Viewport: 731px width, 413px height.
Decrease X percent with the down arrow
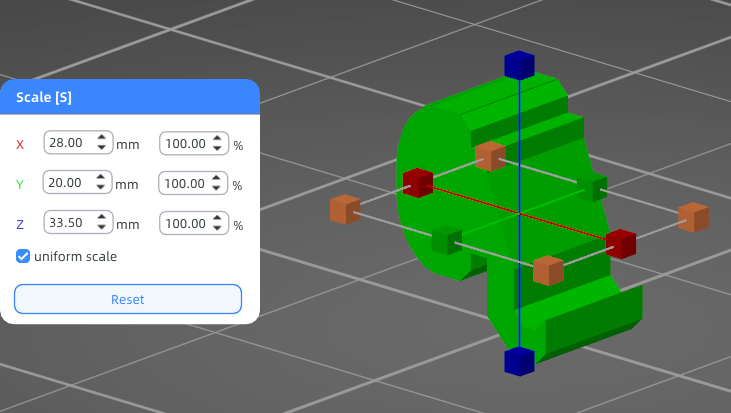(x=217, y=148)
